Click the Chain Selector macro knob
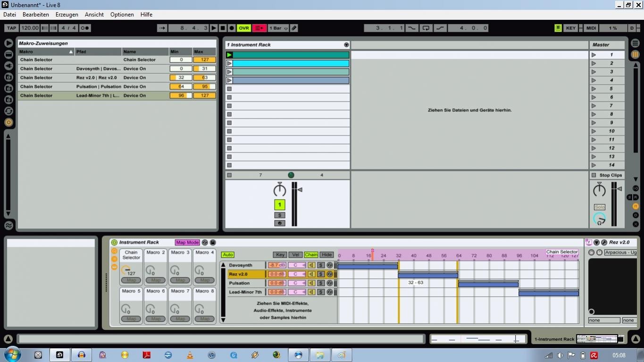Viewport: 644px width, 362px height. click(x=125, y=270)
